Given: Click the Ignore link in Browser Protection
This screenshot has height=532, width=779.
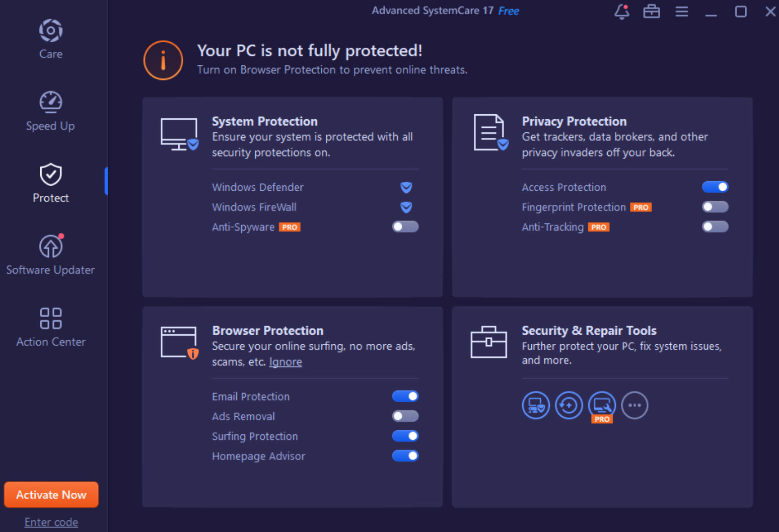Looking at the screenshot, I should [x=286, y=362].
